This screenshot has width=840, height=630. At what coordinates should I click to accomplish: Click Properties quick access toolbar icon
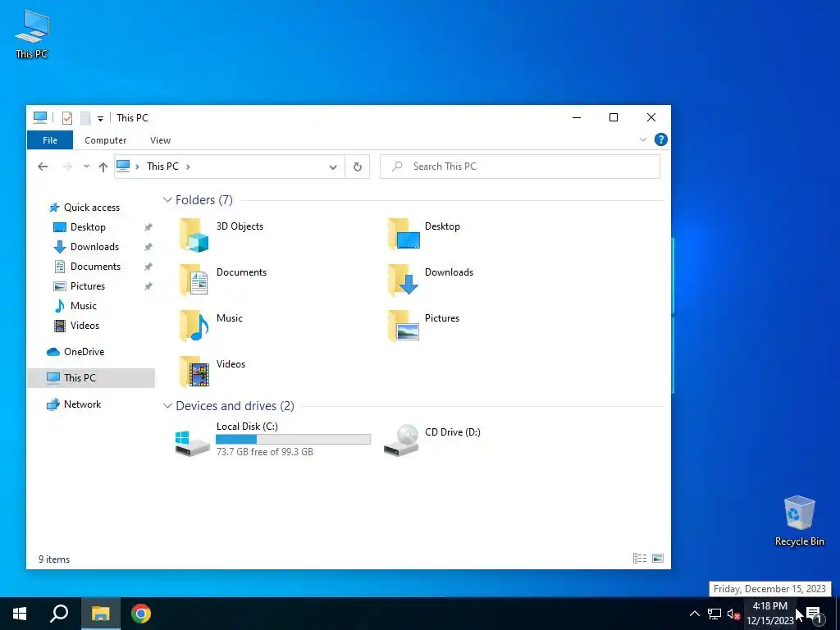pyautogui.click(x=67, y=118)
